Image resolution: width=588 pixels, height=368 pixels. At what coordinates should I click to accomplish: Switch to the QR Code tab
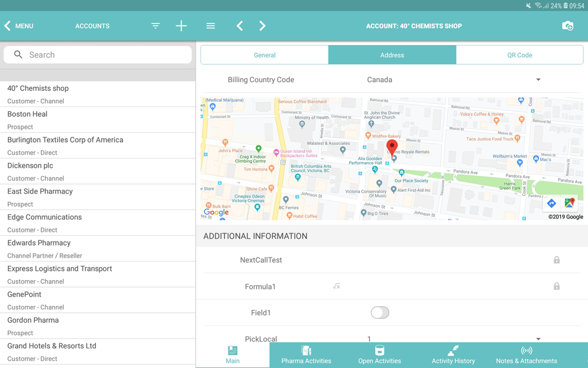pyautogui.click(x=519, y=55)
